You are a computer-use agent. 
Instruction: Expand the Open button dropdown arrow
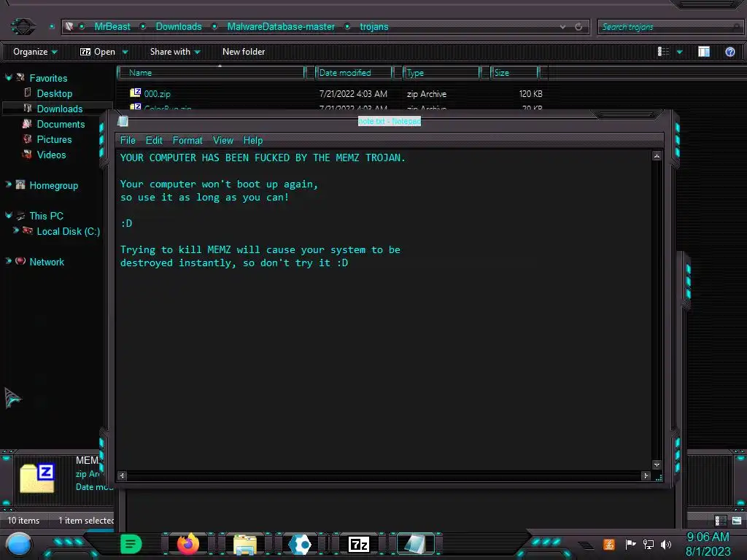125,52
